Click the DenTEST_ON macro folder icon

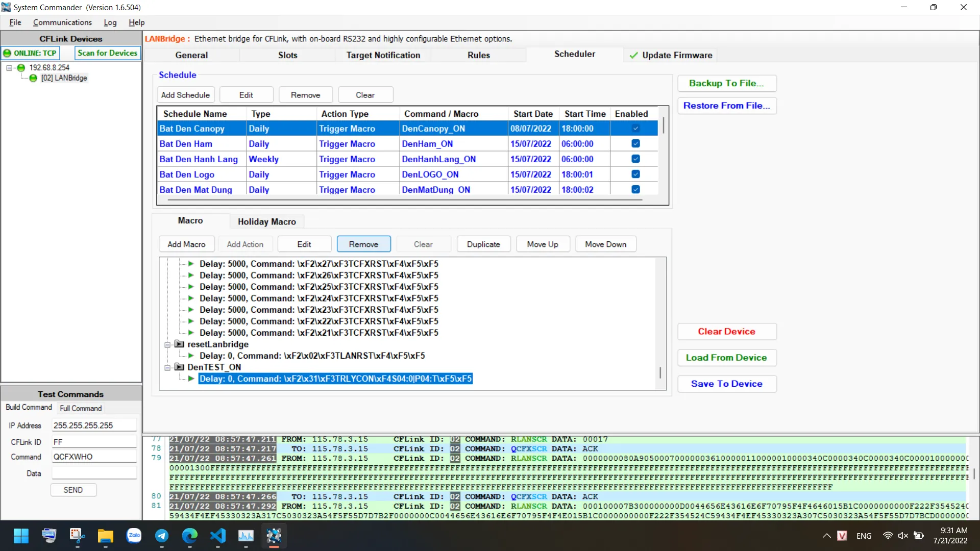click(x=179, y=367)
